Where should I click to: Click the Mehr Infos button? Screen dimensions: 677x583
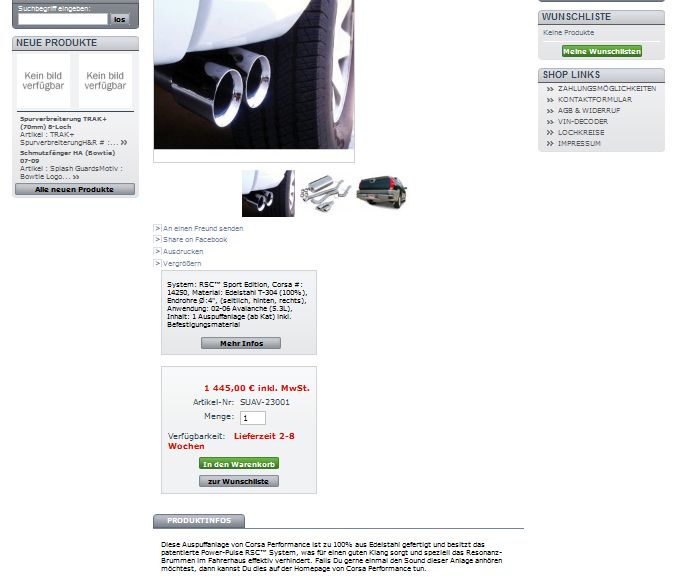tap(241, 343)
